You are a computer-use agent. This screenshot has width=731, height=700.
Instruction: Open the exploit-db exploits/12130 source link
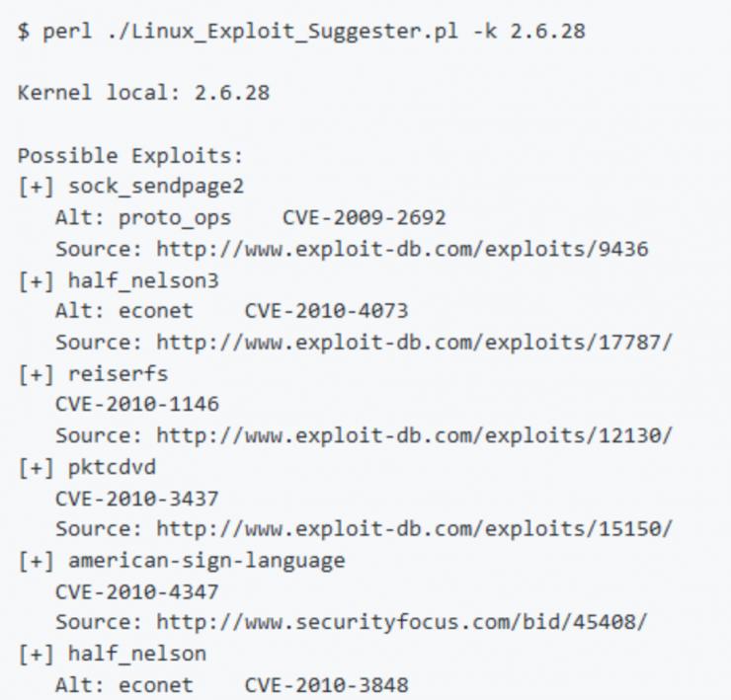tap(414, 435)
